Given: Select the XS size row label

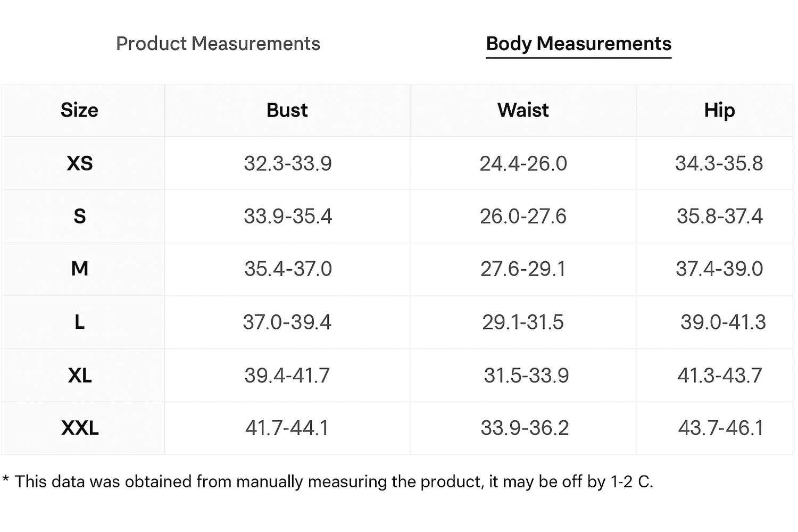Looking at the screenshot, I should pos(80,163).
